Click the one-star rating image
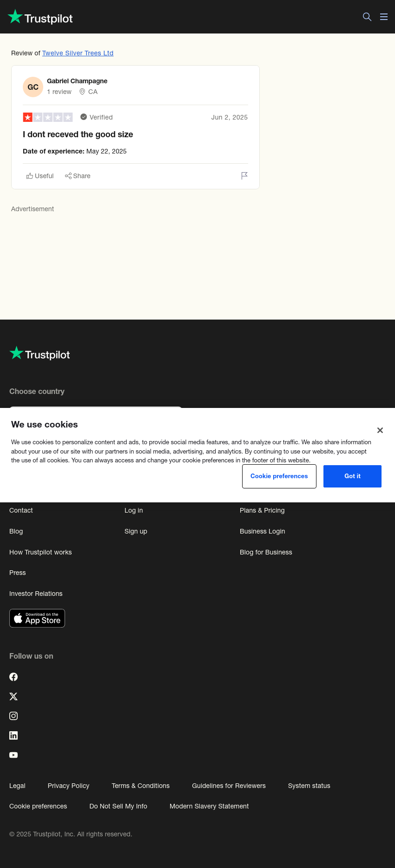The height and width of the screenshot is (868, 395). (48, 117)
